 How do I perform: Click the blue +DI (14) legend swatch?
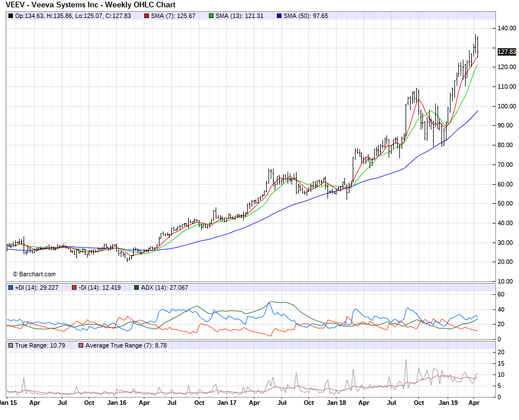(x=11, y=287)
